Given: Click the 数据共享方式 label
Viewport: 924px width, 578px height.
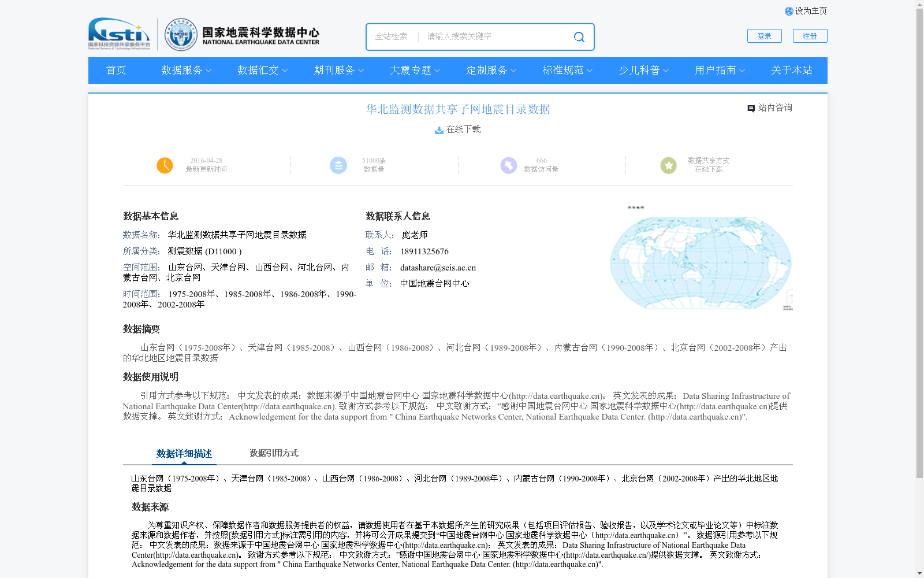Looking at the screenshot, I should (x=709, y=161).
